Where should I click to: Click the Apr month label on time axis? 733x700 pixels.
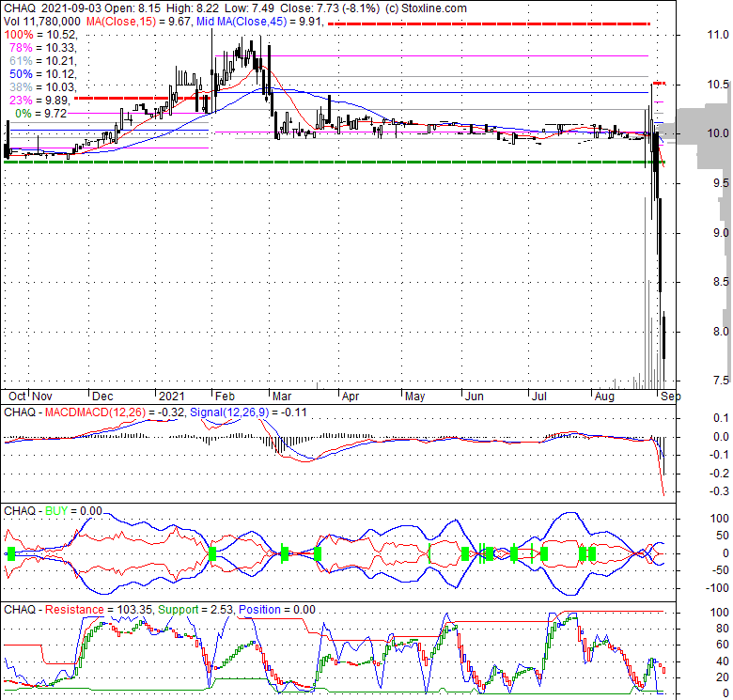(351, 397)
